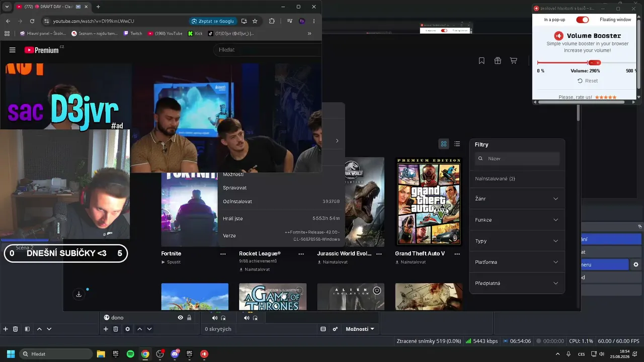This screenshot has width=644, height=362.
Task: Open the Možnosti dropdown in the audio mixer
Action: (360, 329)
